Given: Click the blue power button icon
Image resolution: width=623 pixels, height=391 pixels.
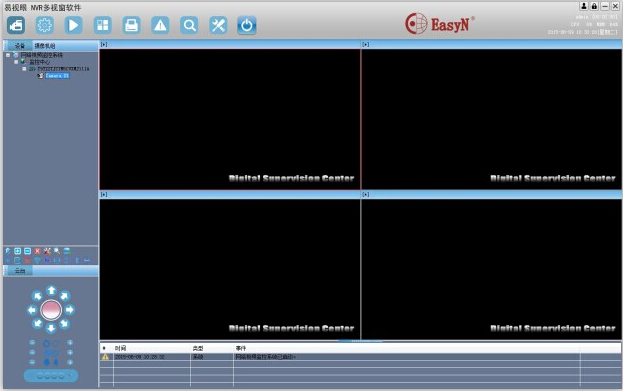Looking at the screenshot, I should pyautogui.click(x=247, y=25).
